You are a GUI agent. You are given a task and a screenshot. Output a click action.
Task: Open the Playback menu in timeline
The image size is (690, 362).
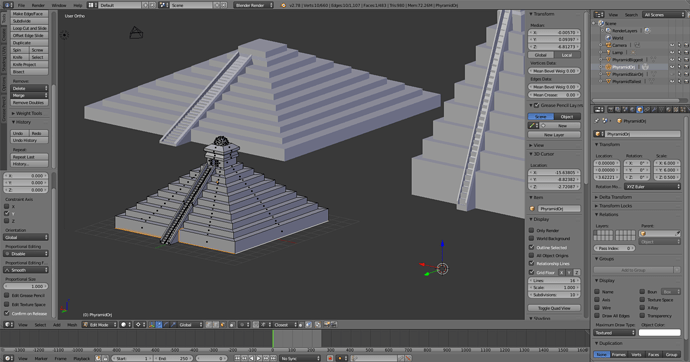81,358
